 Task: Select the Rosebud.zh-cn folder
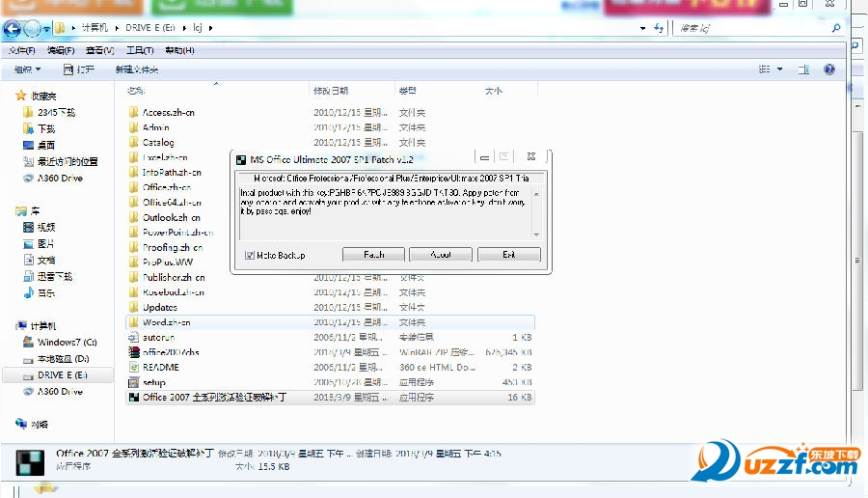pyautogui.click(x=174, y=291)
